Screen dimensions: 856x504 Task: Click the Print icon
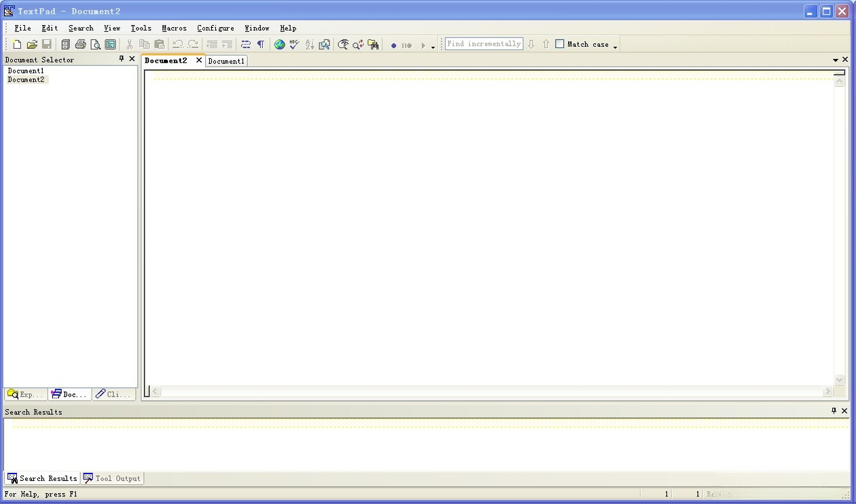pos(80,44)
